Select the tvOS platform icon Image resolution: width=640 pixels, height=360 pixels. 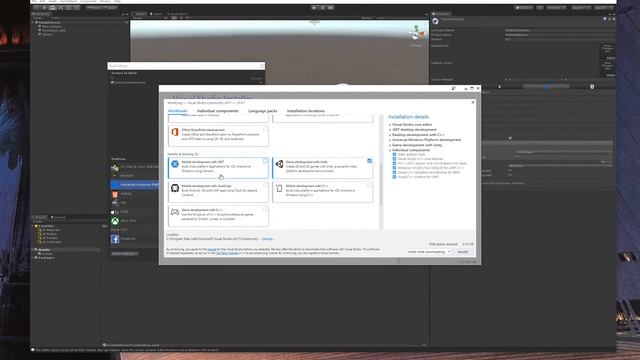(x=115, y=212)
